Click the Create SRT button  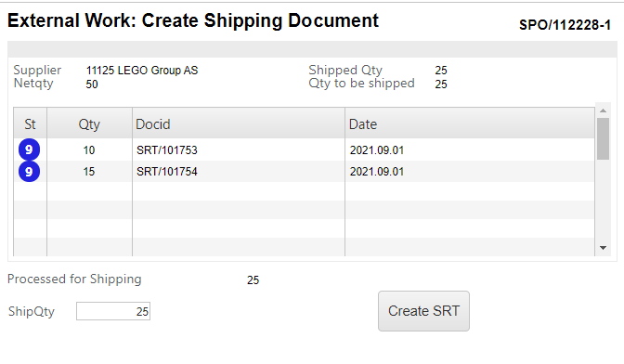[x=423, y=311]
